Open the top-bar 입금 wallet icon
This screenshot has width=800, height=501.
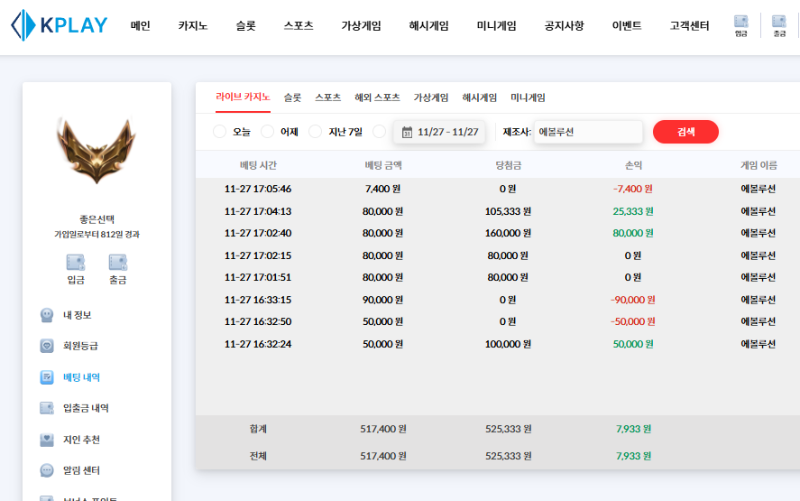tap(741, 26)
